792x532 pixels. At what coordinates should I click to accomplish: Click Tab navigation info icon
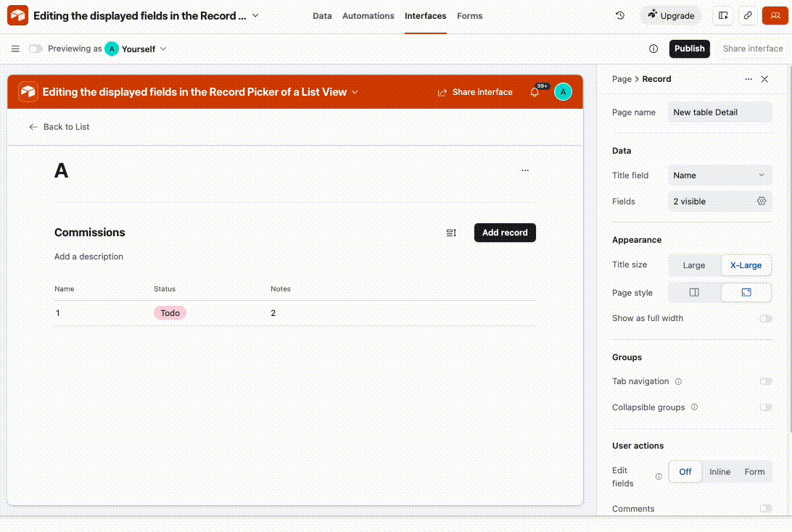click(679, 382)
